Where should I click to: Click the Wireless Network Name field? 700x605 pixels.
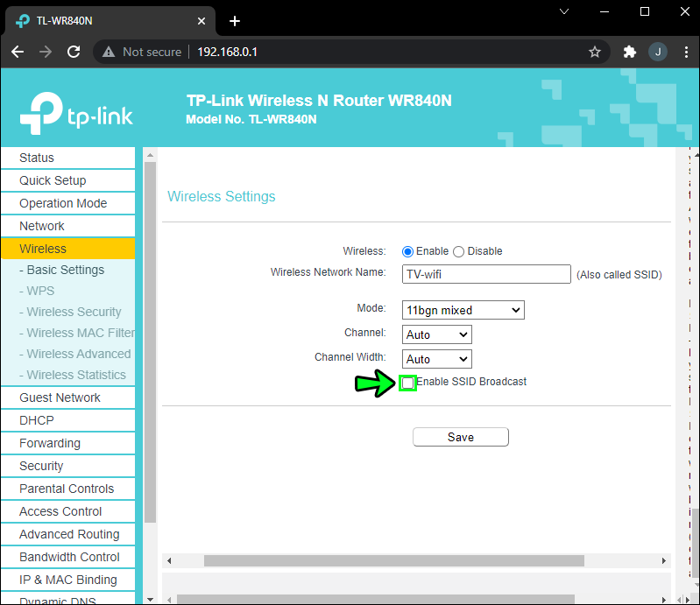(486, 274)
